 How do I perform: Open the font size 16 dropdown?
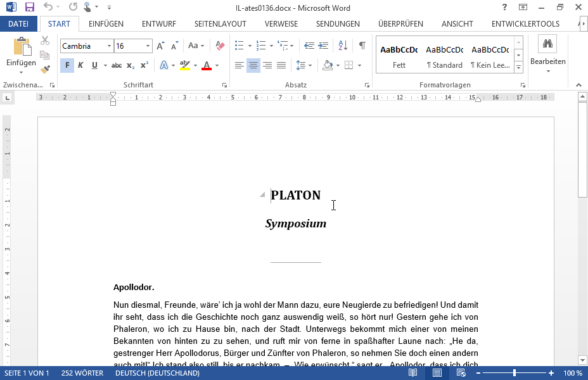(148, 46)
